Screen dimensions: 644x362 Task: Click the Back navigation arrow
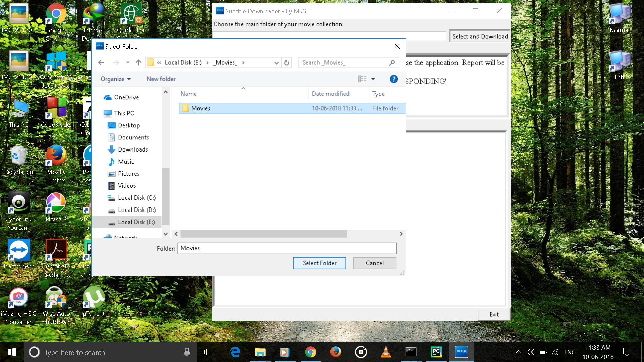101,62
